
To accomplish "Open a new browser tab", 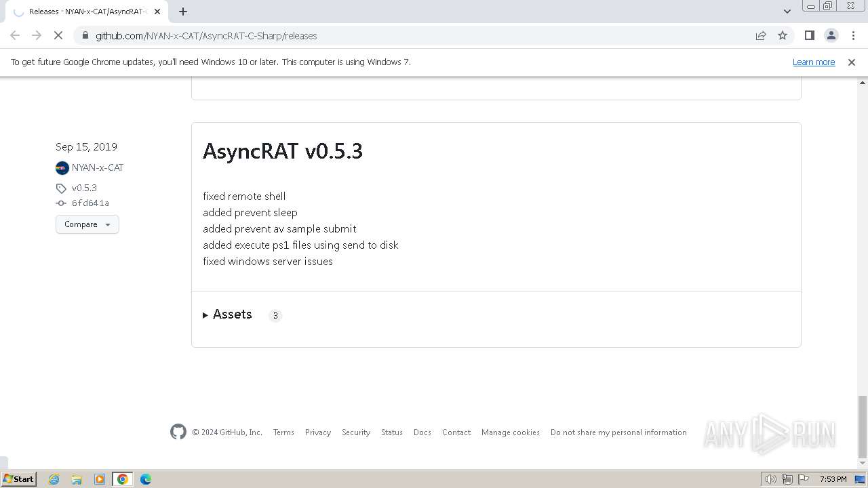I will (x=183, y=12).
